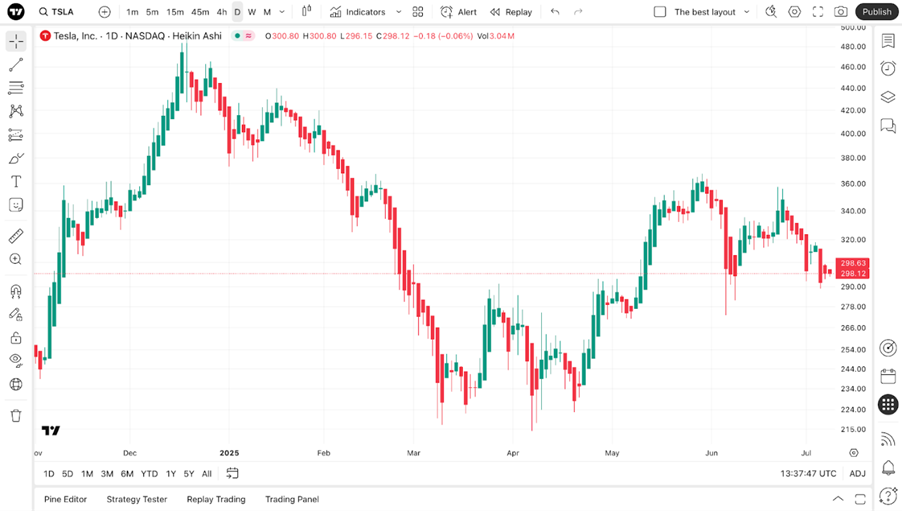Set 3M date range
Viewport: 902px width, 511px height.
click(107, 474)
